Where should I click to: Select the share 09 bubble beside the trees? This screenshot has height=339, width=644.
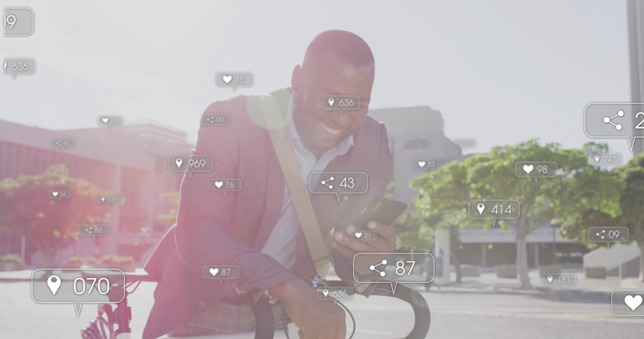tap(608, 234)
